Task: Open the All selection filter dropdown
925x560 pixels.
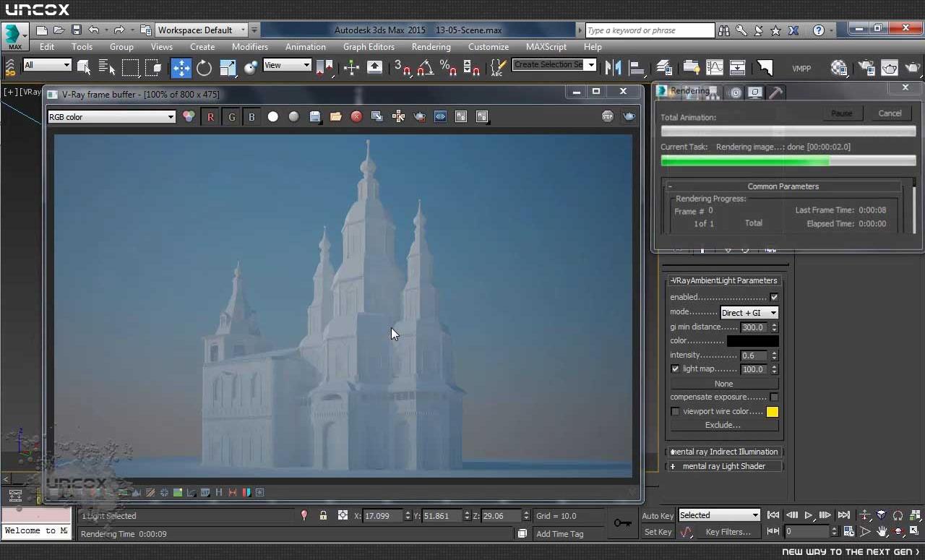Action: [x=47, y=65]
